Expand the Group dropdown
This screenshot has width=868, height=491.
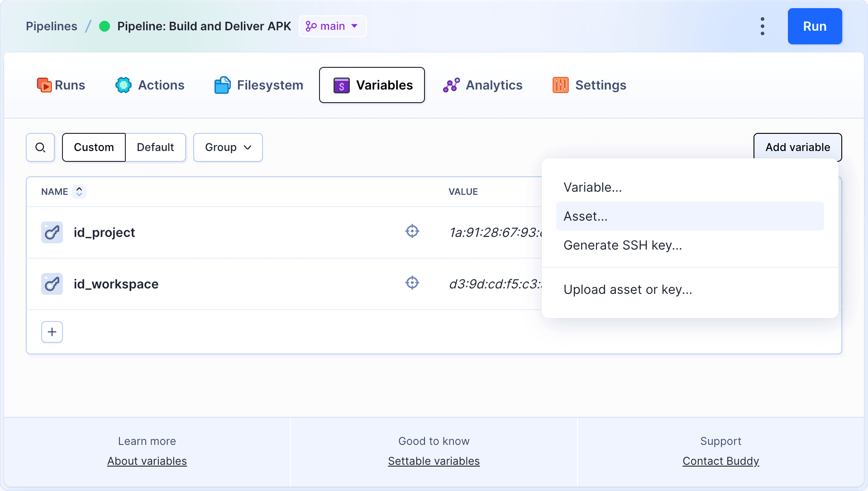228,147
